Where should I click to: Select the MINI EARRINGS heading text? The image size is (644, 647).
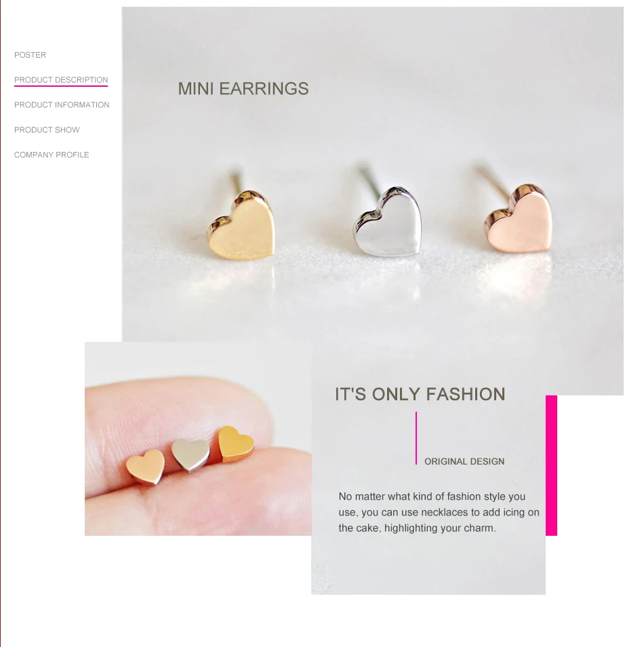pos(243,89)
